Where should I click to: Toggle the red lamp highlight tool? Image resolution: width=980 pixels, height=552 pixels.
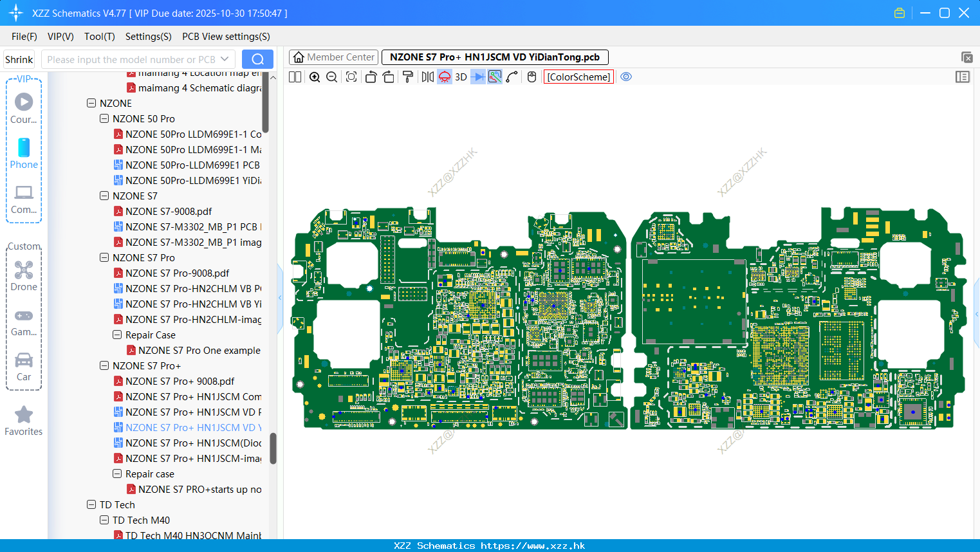coord(445,77)
